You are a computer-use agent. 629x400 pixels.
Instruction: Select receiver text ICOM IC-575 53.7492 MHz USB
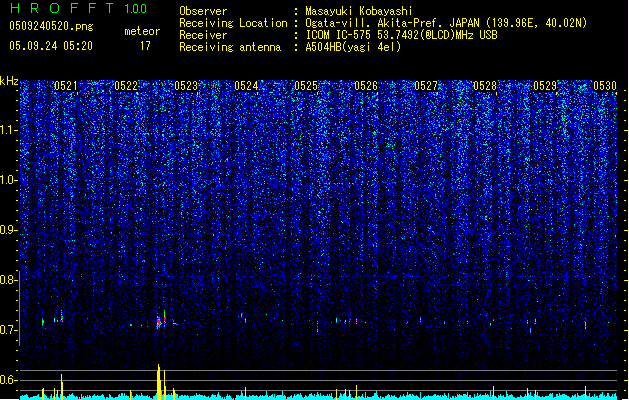pyautogui.click(x=401, y=35)
